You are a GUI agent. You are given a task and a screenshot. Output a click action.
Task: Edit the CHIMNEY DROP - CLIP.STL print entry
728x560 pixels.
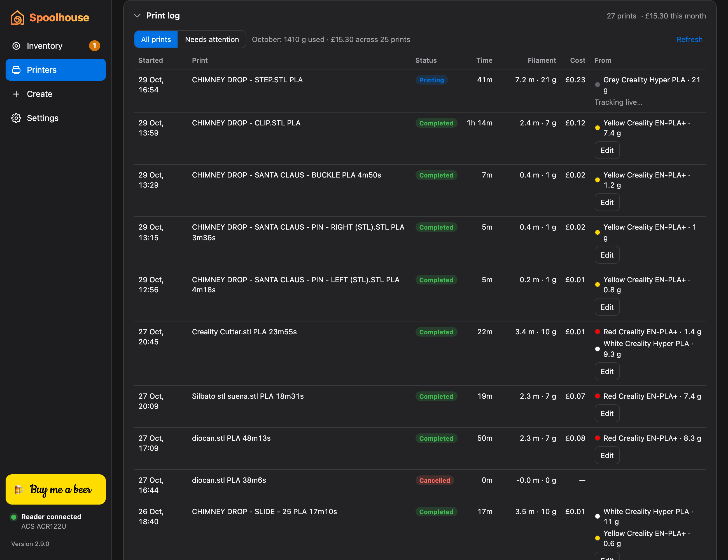point(607,150)
